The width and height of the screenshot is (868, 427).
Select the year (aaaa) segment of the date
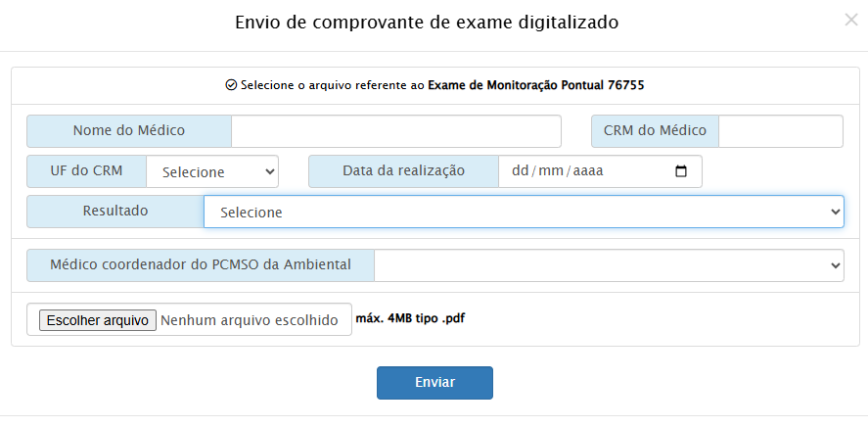[x=587, y=171]
